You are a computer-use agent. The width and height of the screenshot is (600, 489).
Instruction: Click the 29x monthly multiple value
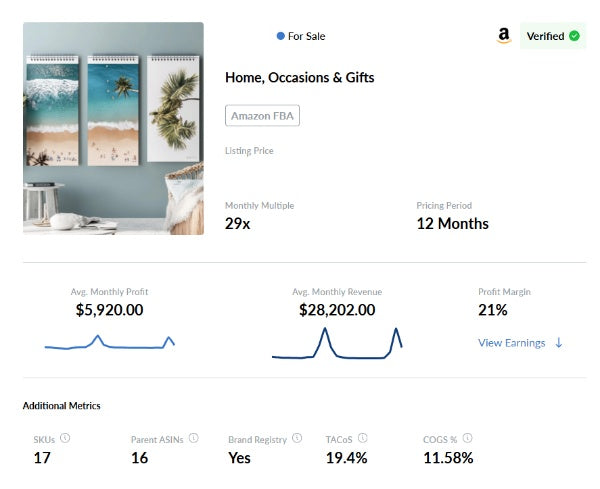pos(237,224)
